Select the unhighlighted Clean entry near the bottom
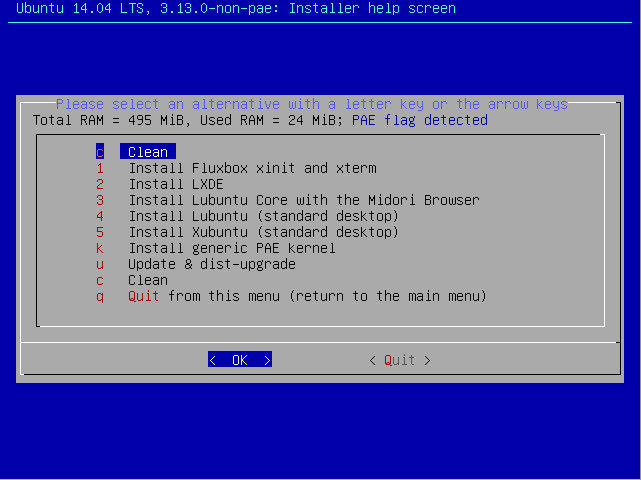641x480 pixels. coord(148,280)
